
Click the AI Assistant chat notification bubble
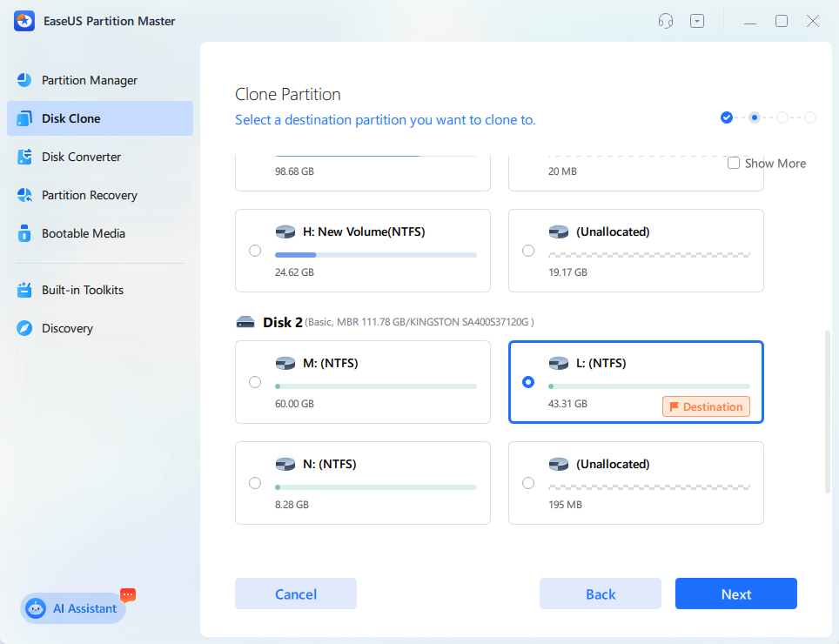coord(128,594)
